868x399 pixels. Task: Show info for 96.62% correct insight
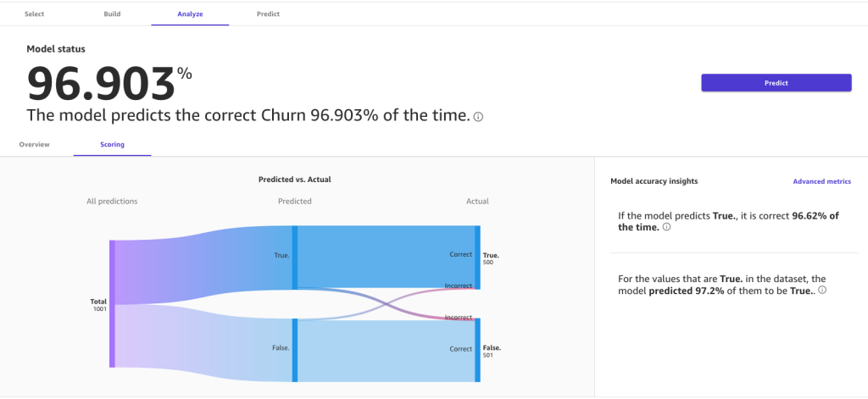666,227
